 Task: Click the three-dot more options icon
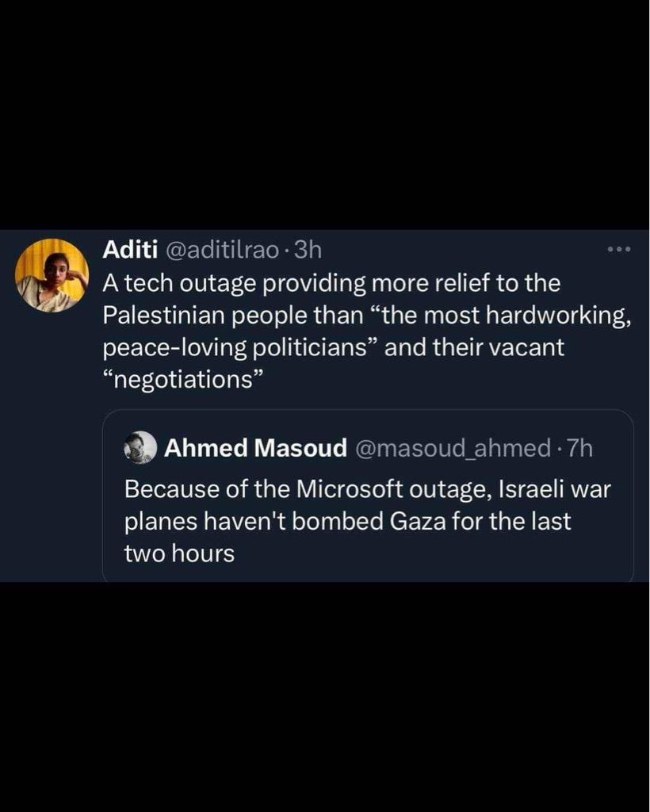coord(617,251)
